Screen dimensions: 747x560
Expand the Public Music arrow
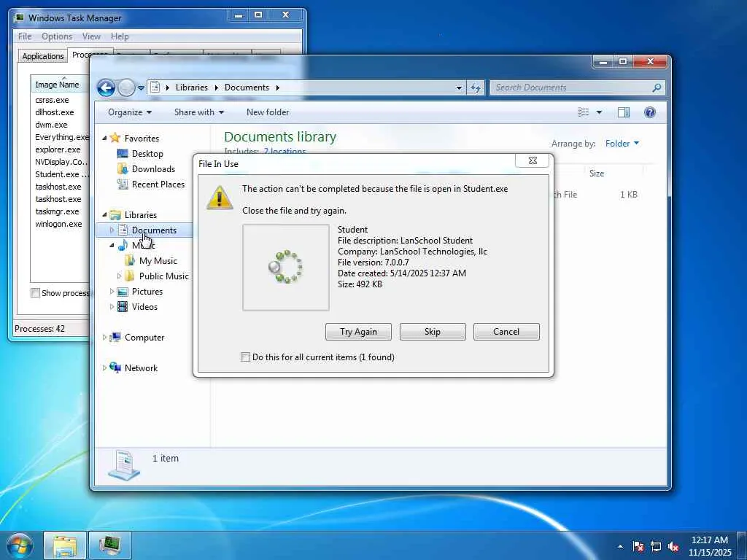tap(119, 276)
